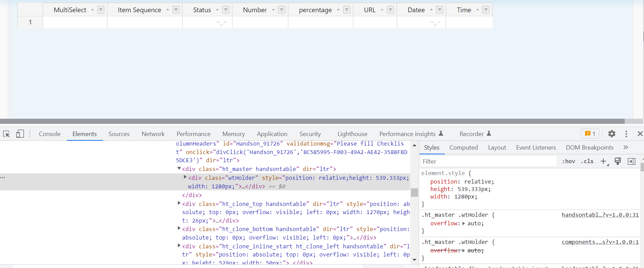Add a new style rule with plus icon
The image size is (644, 268).
coord(604,161)
